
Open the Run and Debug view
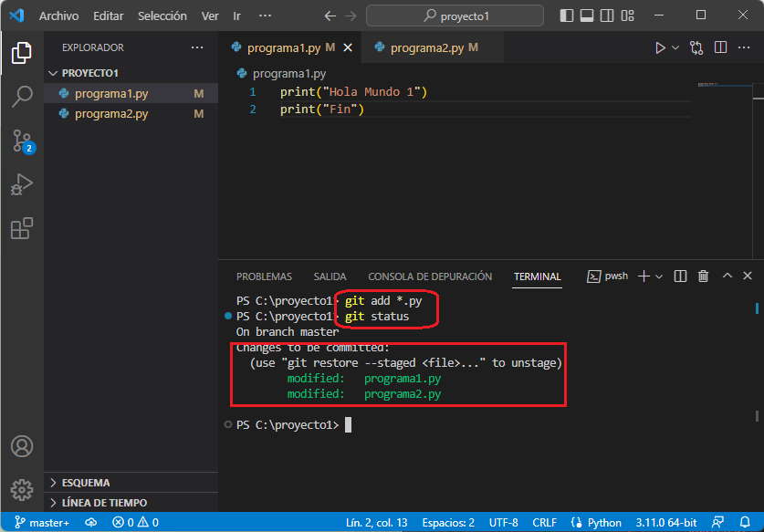point(21,184)
